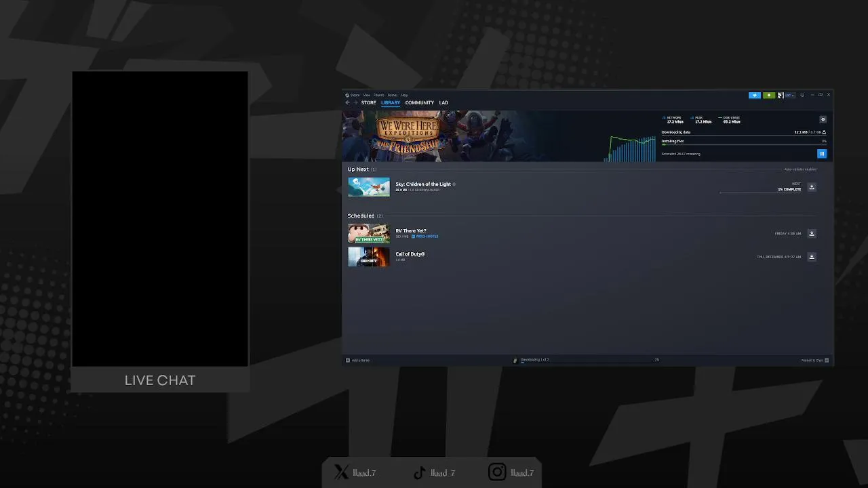The height and width of the screenshot is (488, 868).
Task: Open the View menu
Action: (x=366, y=95)
